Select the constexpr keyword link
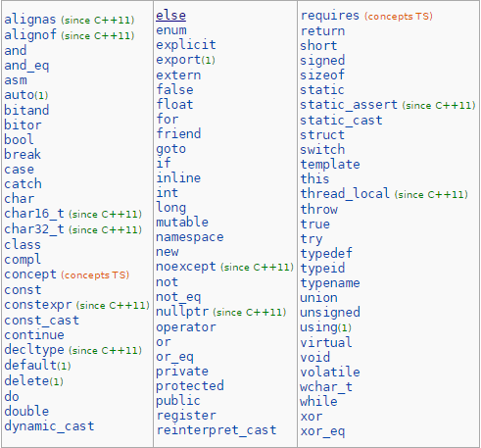The width and height of the screenshot is (481, 448). pyautogui.click(x=38, y=305)
